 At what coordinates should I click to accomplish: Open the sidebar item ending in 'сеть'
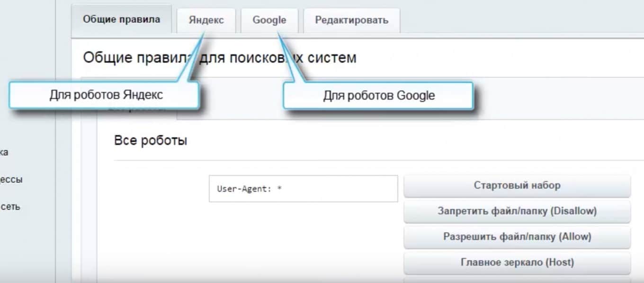10,207
